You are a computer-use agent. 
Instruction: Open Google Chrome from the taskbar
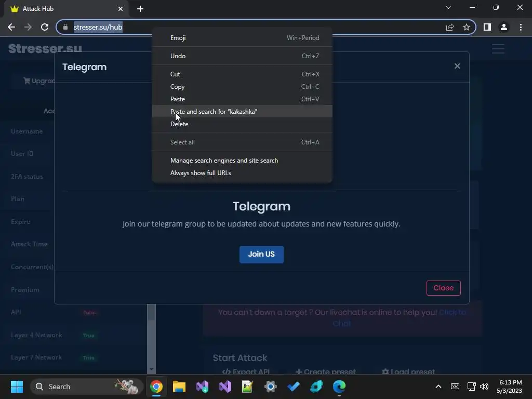click(x=156, y=387)
